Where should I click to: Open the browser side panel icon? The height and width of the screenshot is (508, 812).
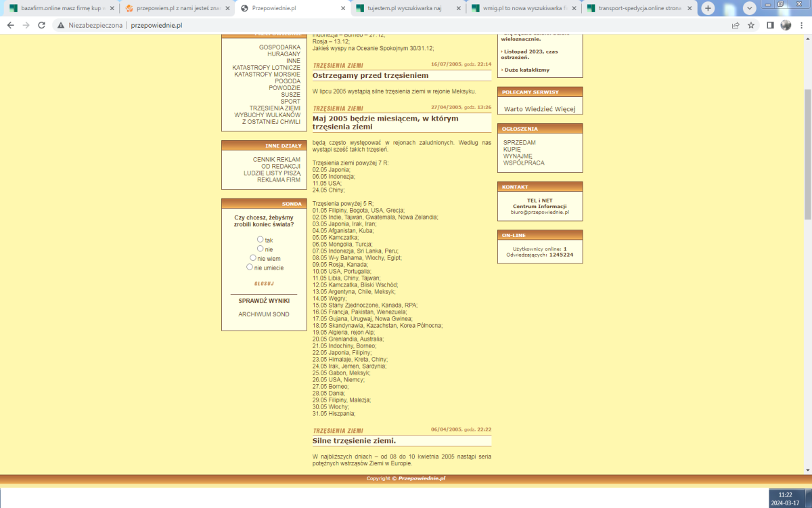click(x=770, y=25)
